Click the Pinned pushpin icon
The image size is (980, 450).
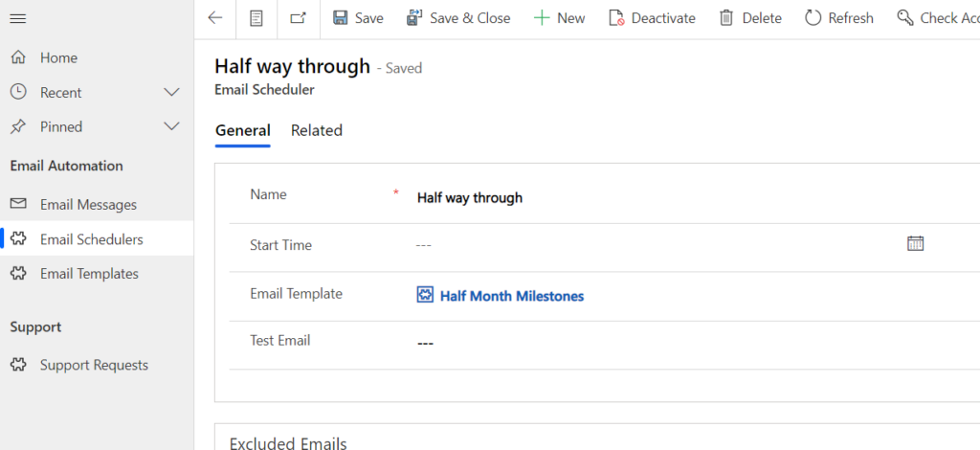click(x=19, y=127)
